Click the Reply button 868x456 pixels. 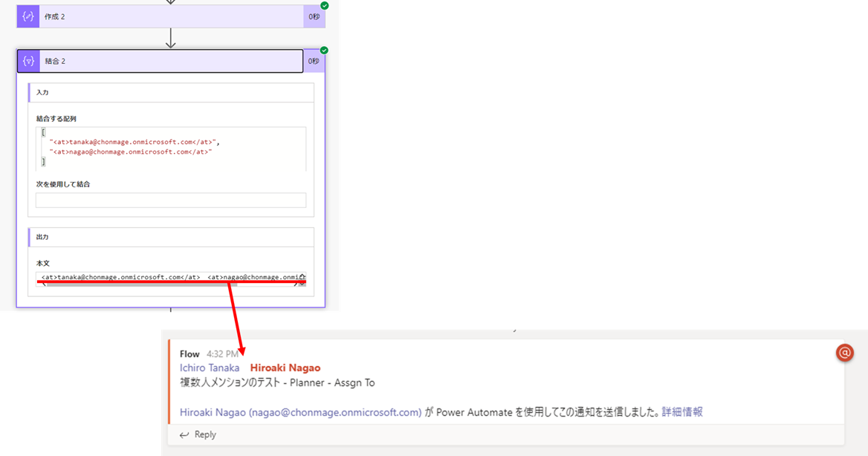tap(198, 435)
